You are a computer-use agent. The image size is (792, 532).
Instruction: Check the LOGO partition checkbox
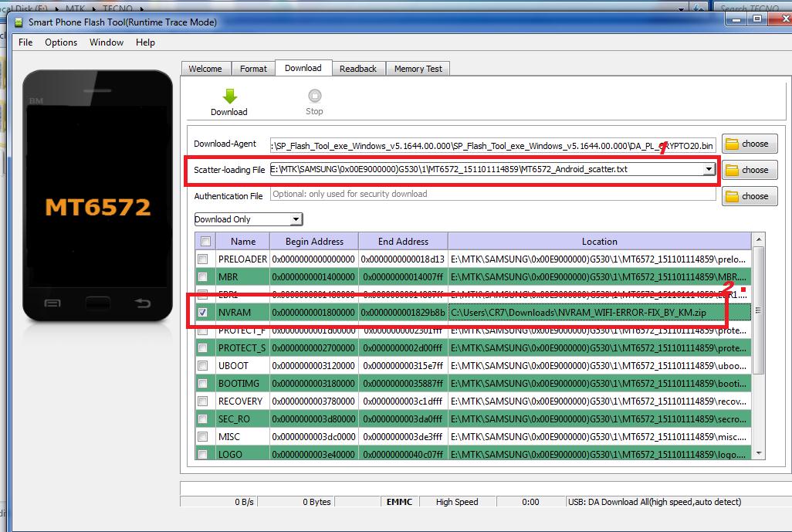(202, 454)
